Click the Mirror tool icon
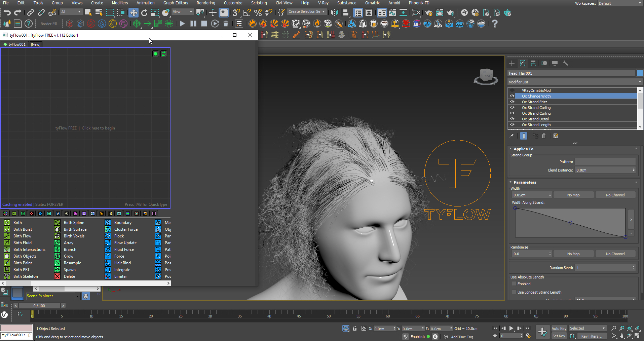The image size is (644, 341). (x=334, y=13)
